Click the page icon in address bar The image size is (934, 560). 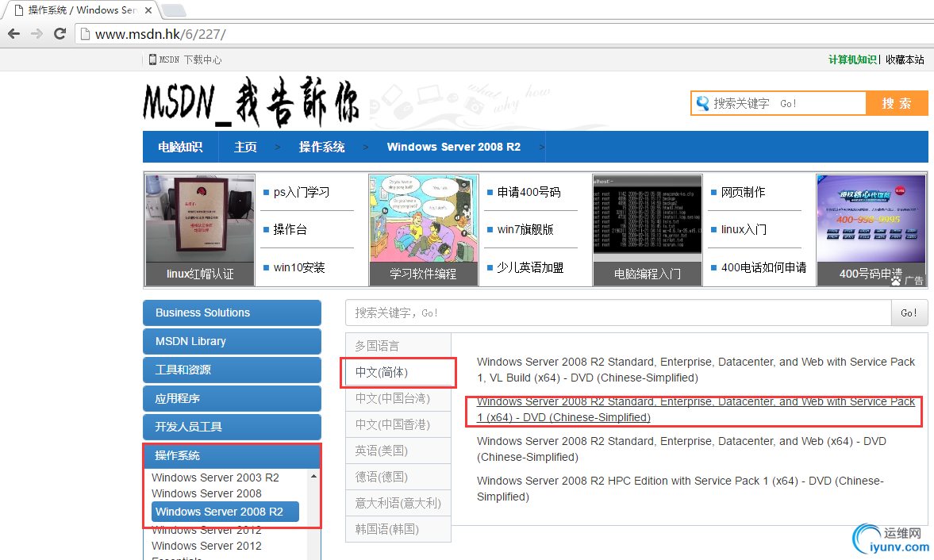[85, 34]
